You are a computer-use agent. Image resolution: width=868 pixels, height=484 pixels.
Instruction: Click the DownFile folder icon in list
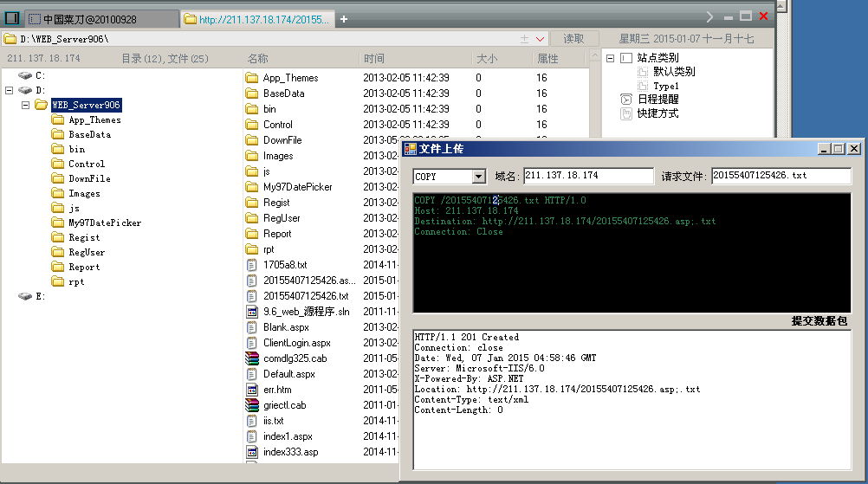[x=252, y=140]
